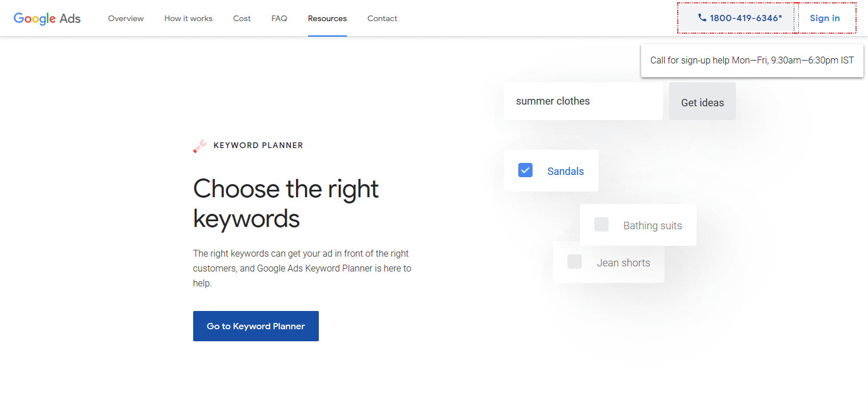
Task: Click the Get ideas button
Action: point(702,102)
